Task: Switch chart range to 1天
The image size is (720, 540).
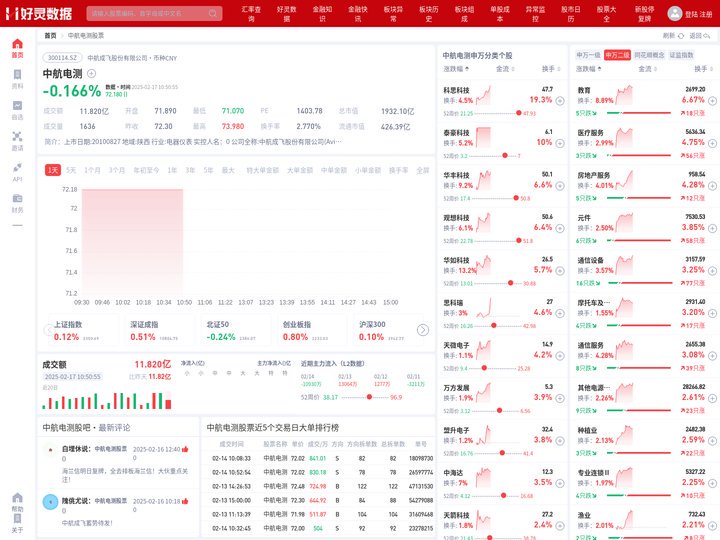Action: coord(53,170)
